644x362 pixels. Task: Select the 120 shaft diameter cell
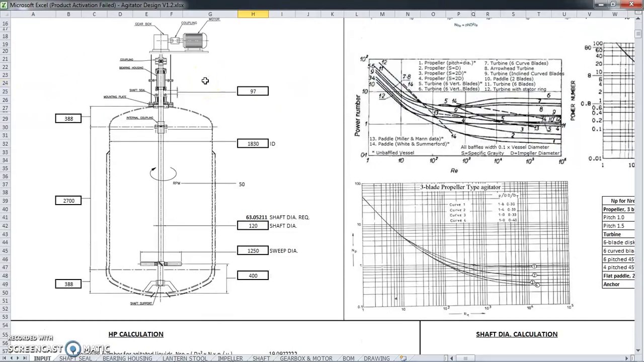(x=253, y=226)
